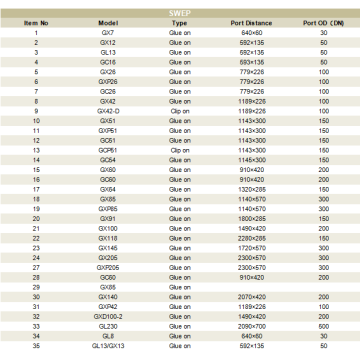Select the GL8 model cell
The width and height of the screenshot is (360, 360).
pos(108,336)
